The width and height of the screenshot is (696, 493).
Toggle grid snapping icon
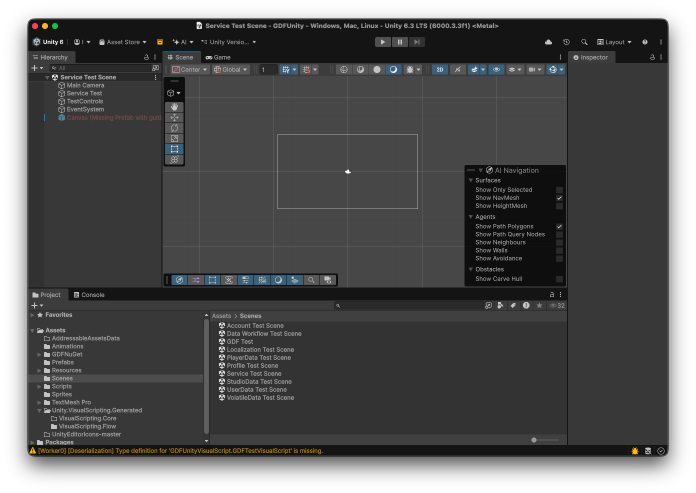click(286, 70)
